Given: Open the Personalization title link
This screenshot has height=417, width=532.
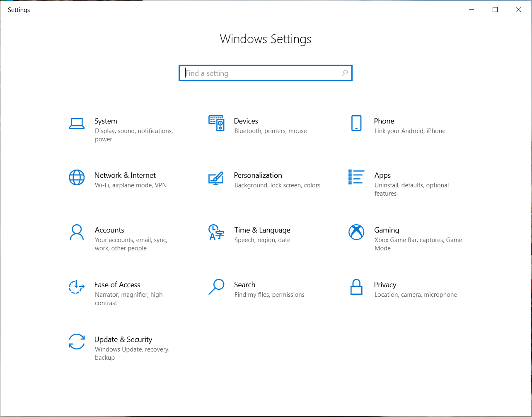Looking at the screenshot, I should click(258, 175).
